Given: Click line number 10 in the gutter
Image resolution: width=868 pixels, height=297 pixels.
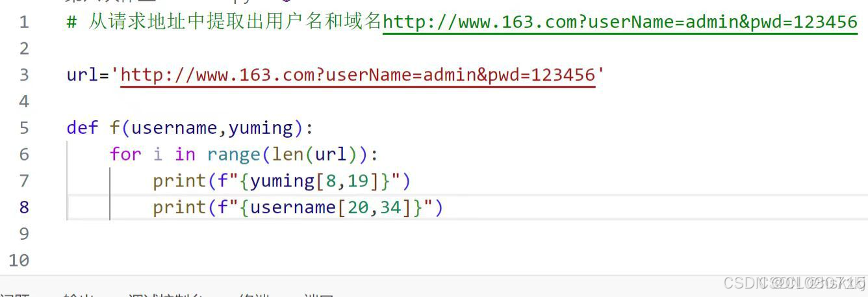Looking at the screenshot, I should [19, 261].
